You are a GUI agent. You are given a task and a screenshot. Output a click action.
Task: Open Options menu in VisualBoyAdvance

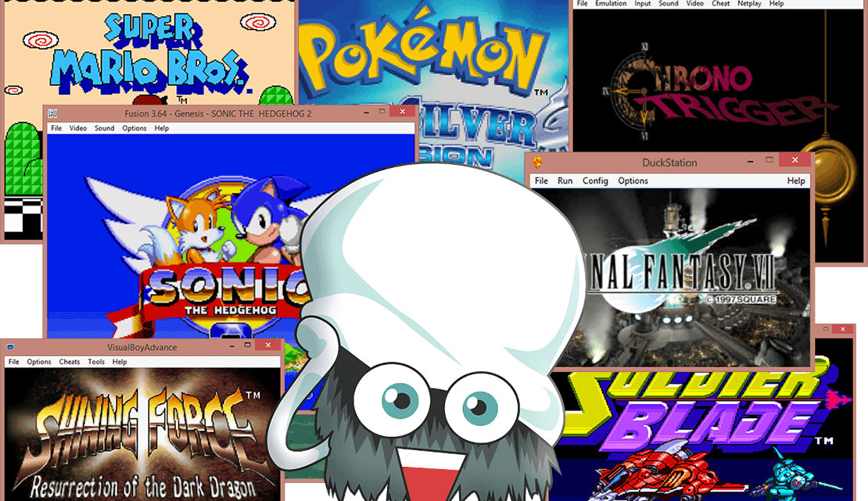click(x=39, y=362)
